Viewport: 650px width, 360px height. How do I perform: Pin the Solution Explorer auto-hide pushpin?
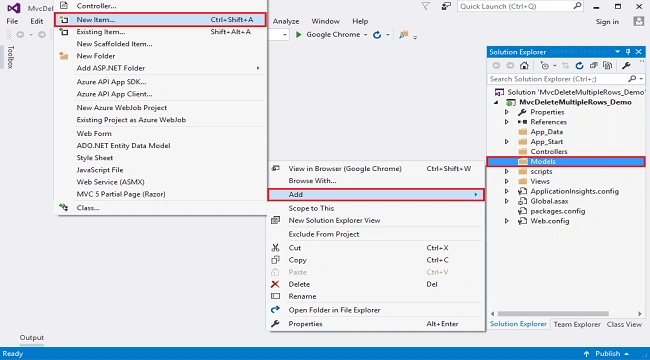click(628, 52)
